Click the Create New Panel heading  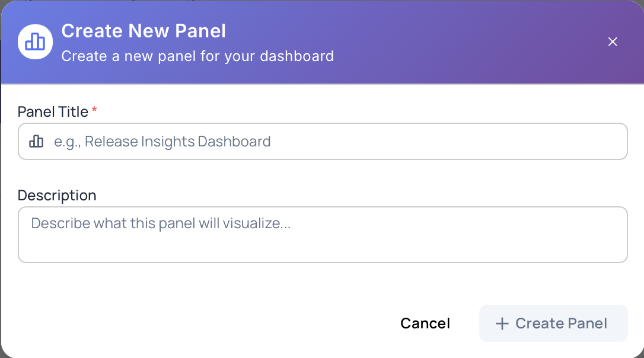point(143,31)
